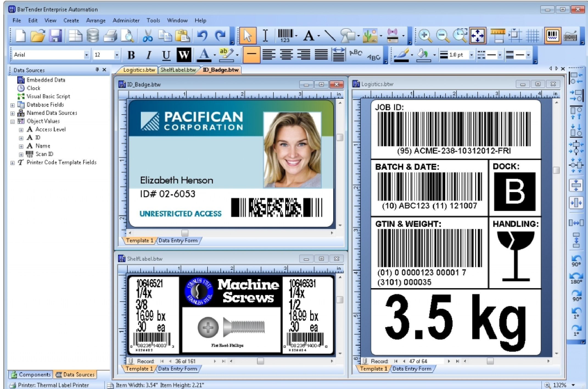The image size is (588, 389).
Task: Toggle Italic formatting
Action: click(149, 55)
